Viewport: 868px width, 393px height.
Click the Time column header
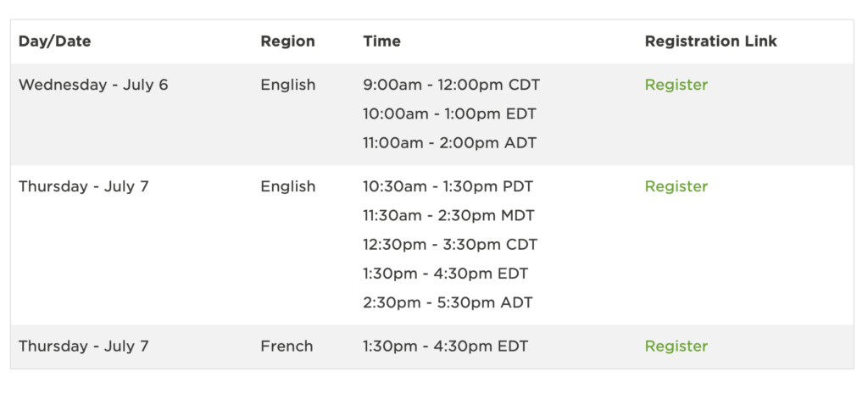coord(382,42)
